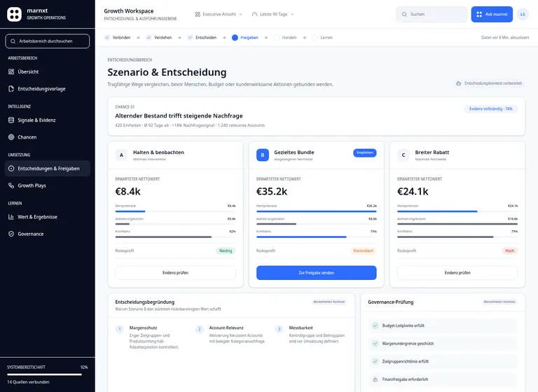The width and height of the screenshot is (538, 392).
Task: Select the Freigeben step radio dot
Action: pos(235,38)
